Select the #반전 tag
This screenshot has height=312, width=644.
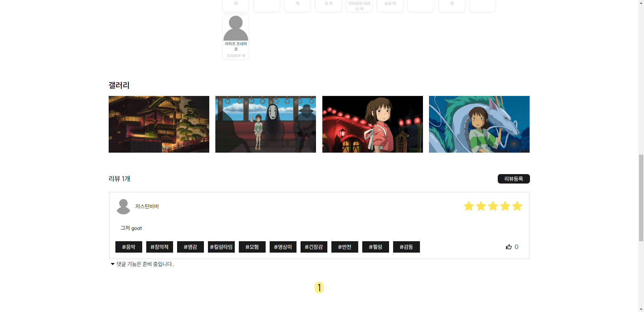click(x=345, y=247)
